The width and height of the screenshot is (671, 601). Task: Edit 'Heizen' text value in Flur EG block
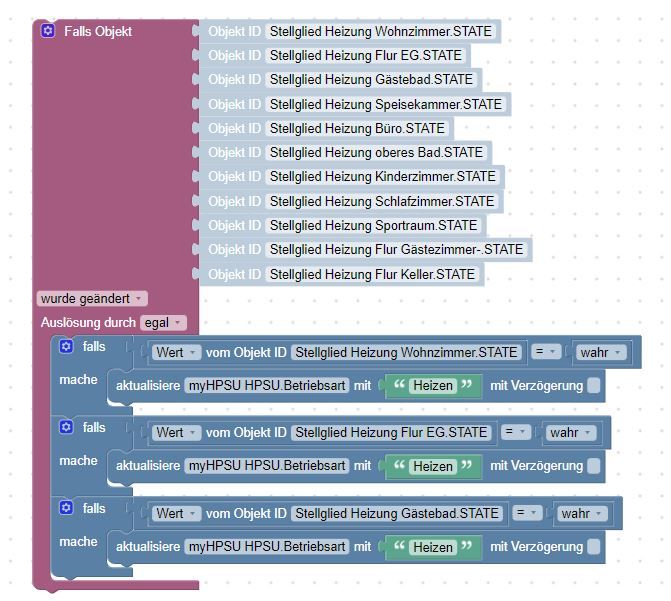(433, 466)
